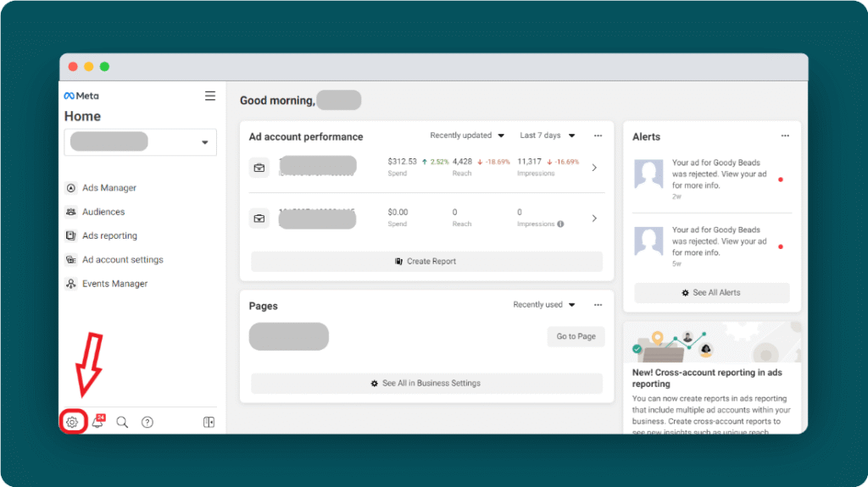868x487 pixels.
Task: Click the Home heading in sidebar
Action: (x=82, y=116)
